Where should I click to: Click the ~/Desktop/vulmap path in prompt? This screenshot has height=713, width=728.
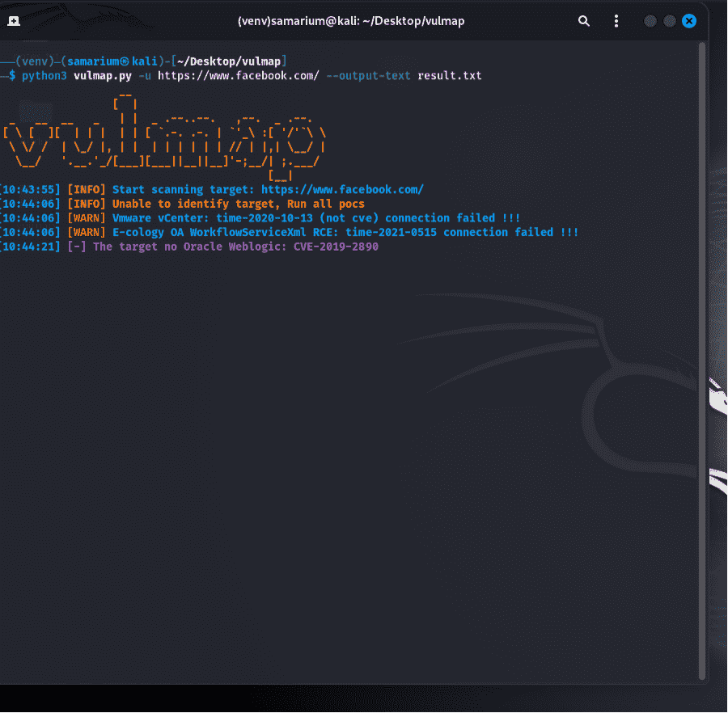[229, 61]
